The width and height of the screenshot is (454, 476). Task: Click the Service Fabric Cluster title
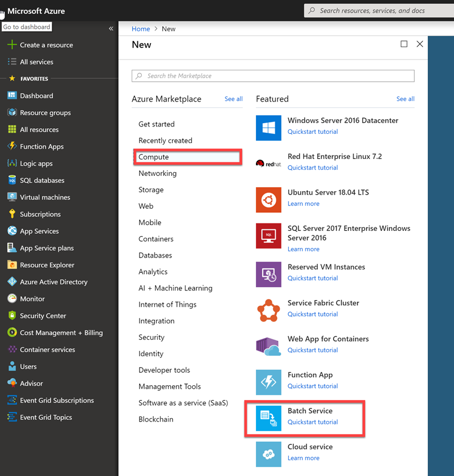coord(323,302)
